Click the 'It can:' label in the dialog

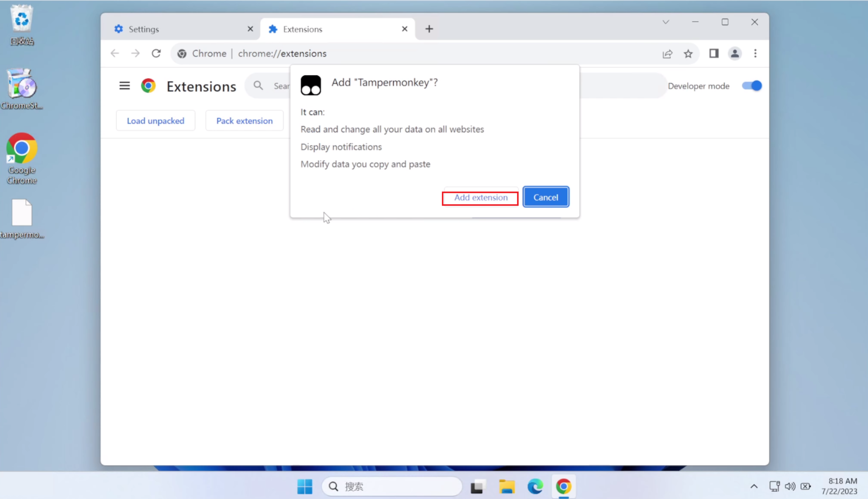313,112
